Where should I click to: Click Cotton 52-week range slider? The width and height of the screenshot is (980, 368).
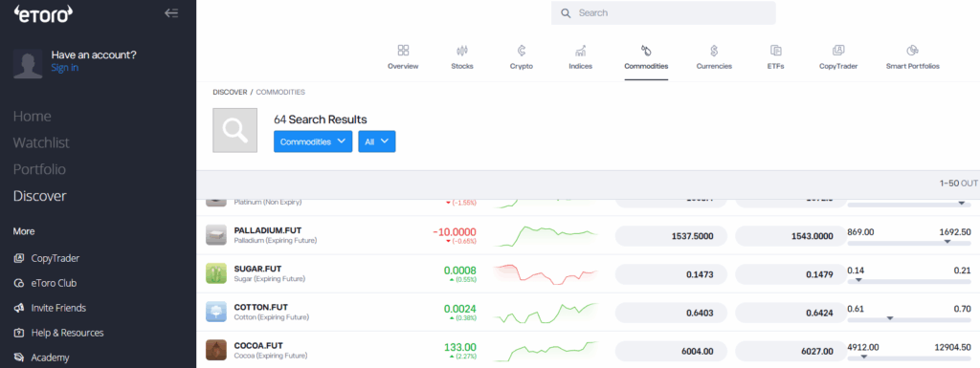(909, 319)
